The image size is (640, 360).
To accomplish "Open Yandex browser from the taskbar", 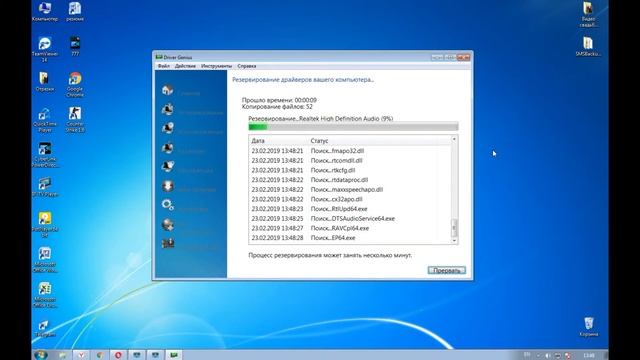I will point(81,355).
